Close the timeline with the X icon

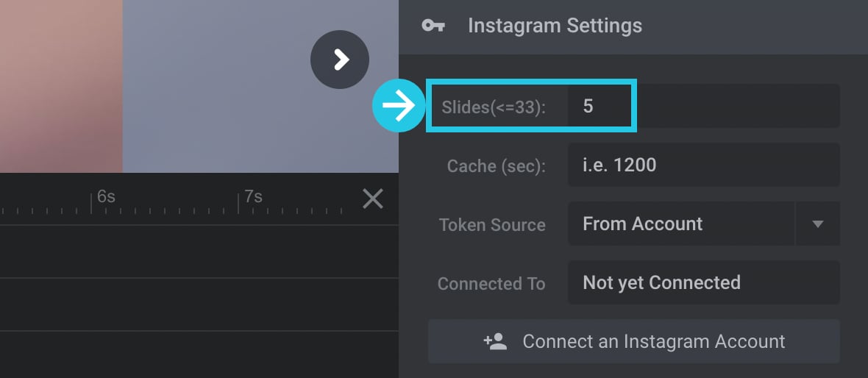click(372, 199)
